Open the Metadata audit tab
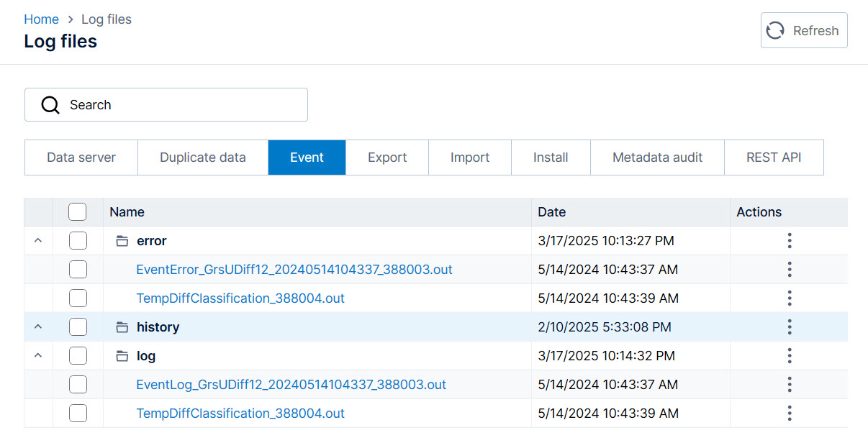The image size is (868, 443). (657, 157)
